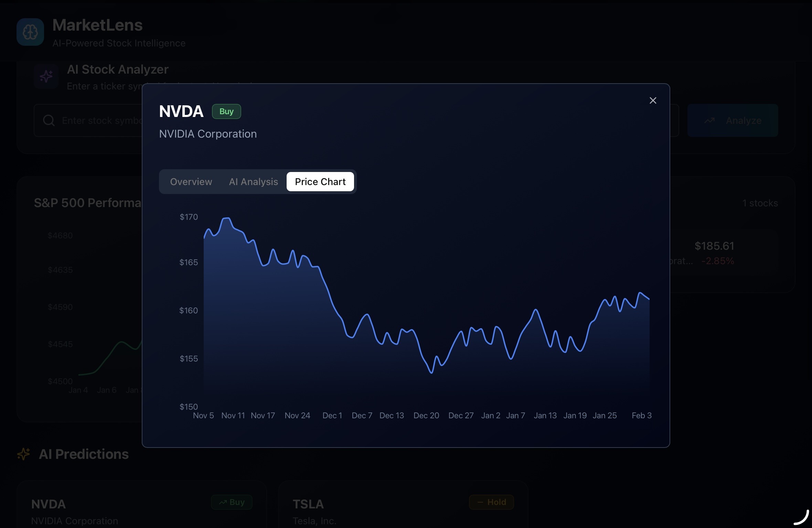Click the MarketLens title text
812x528 pixels.
(97, 25)
